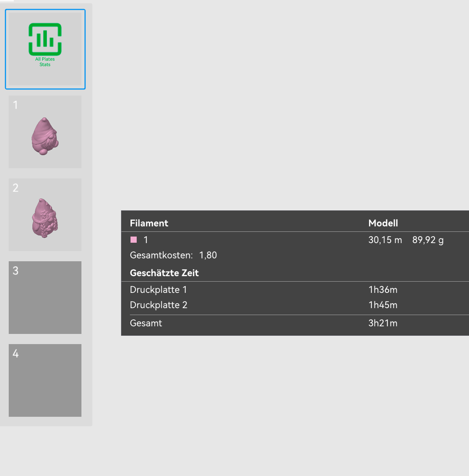Image resolution: width=469 pixels, height=476 pixels.
Task: Click the 'All Plates Stats' text label
Action: (45, 62)
